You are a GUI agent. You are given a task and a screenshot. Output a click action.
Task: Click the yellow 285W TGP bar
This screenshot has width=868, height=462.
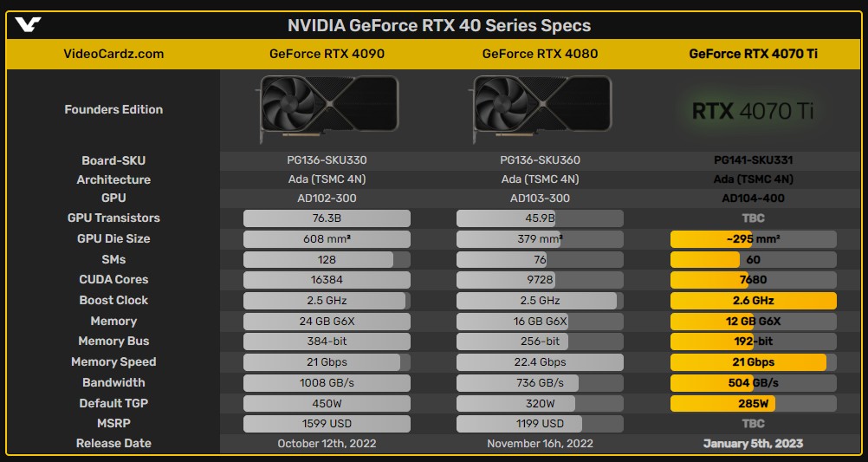[x=754, y=403]
